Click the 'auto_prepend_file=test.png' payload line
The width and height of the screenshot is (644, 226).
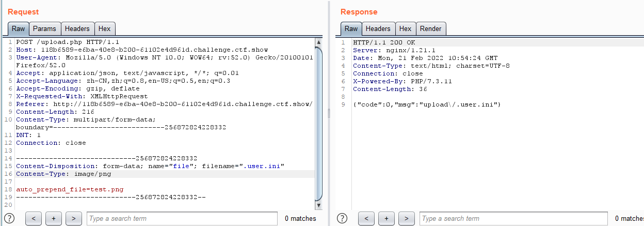(70, 189)
